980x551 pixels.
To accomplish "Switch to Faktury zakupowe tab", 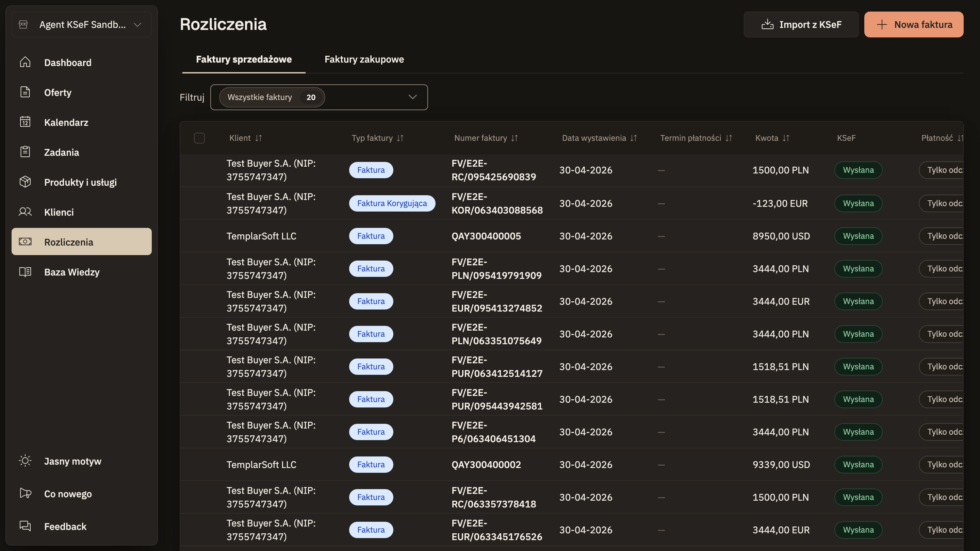I will click(364, 59).
